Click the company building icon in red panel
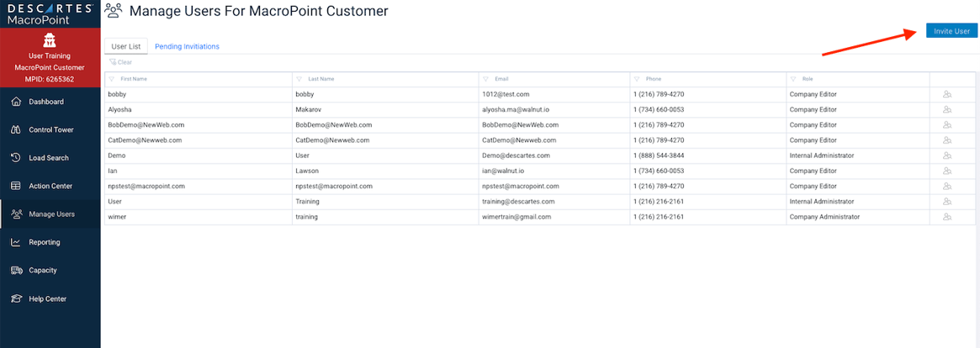980x348 pixels. tap(50, 41)
